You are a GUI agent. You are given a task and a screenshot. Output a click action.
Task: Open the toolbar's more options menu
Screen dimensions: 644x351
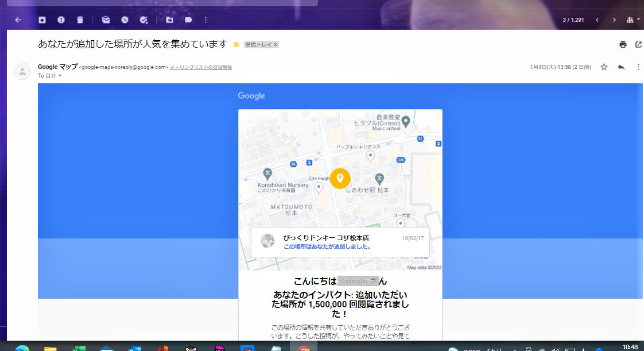[x=205, y=20]
